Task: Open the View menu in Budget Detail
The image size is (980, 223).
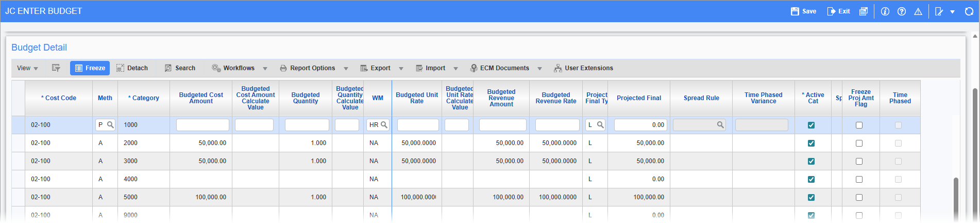Action: pyautogui.click(x=27, y=68)
